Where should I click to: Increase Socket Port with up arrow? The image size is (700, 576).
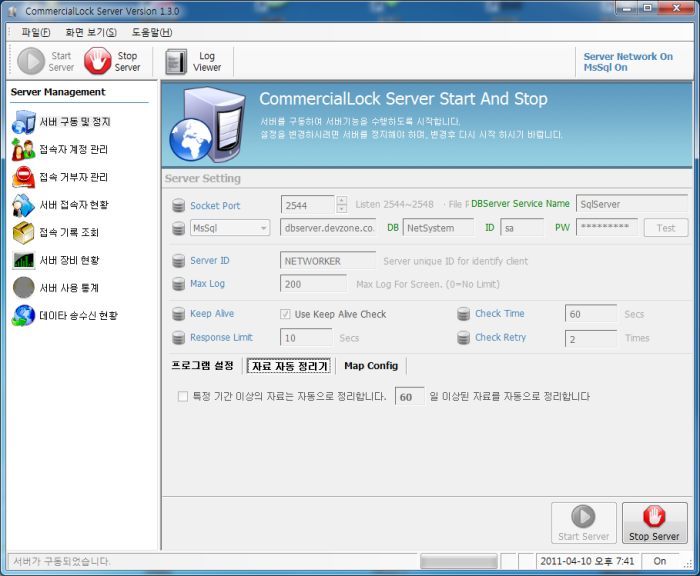342,200
